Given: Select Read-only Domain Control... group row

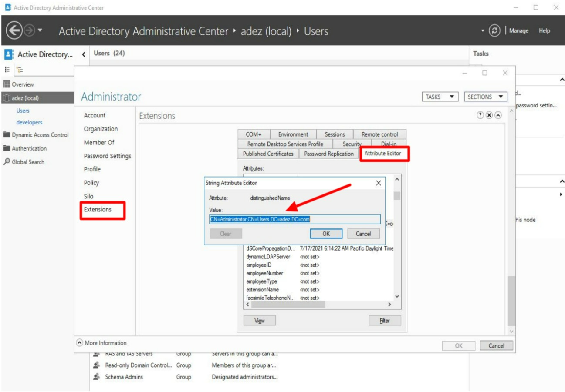Looking at the screenshot, I should (279, 365).
